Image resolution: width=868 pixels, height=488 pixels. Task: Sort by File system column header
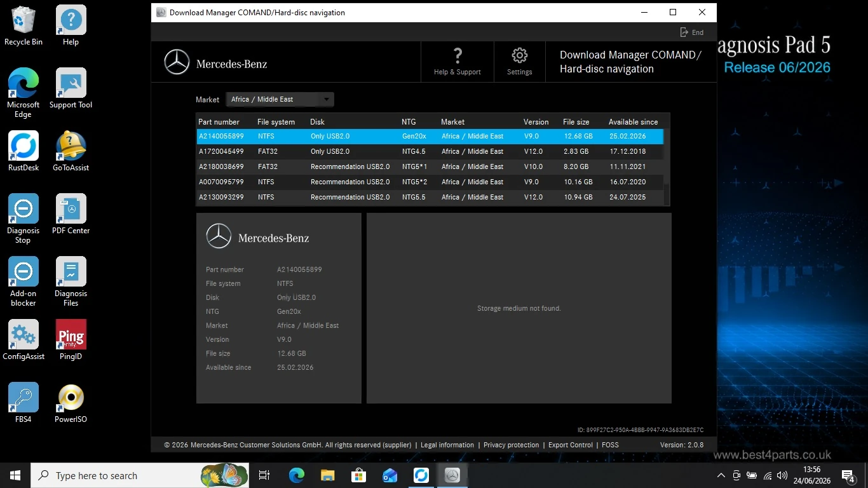[276, 122]
